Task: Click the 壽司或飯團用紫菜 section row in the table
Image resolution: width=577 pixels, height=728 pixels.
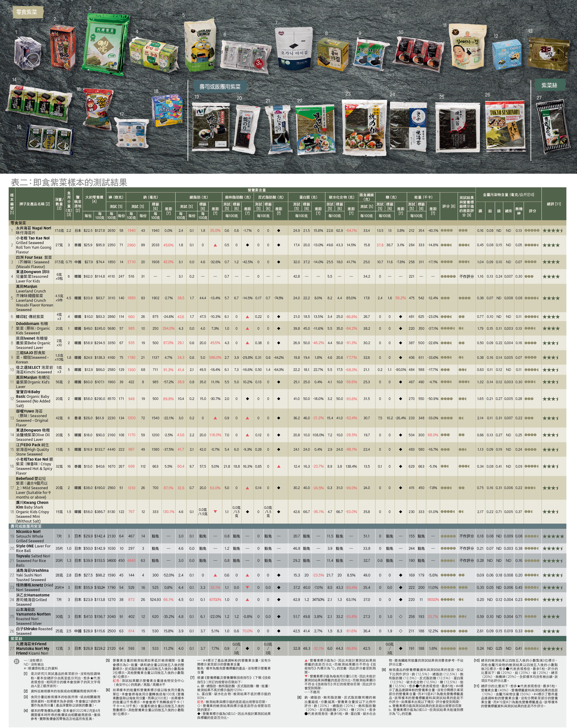Action: pos(287,526)
